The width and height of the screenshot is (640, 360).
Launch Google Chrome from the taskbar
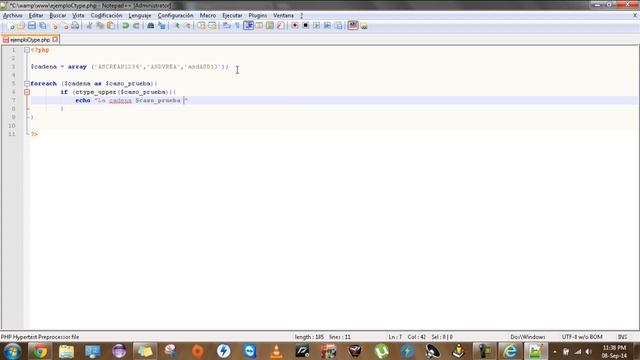pos(40,351)
